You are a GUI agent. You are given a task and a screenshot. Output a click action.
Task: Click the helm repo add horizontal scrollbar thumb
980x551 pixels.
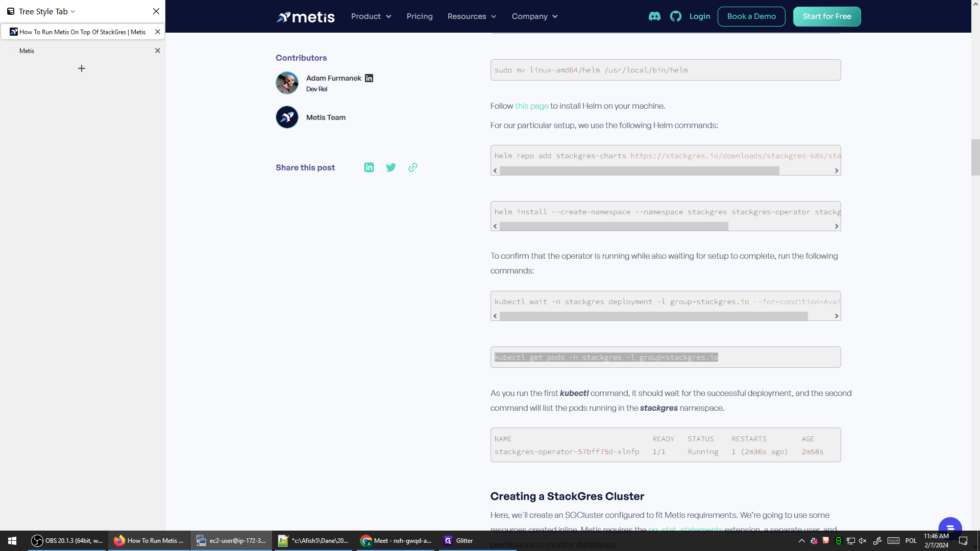click(640, 171)
